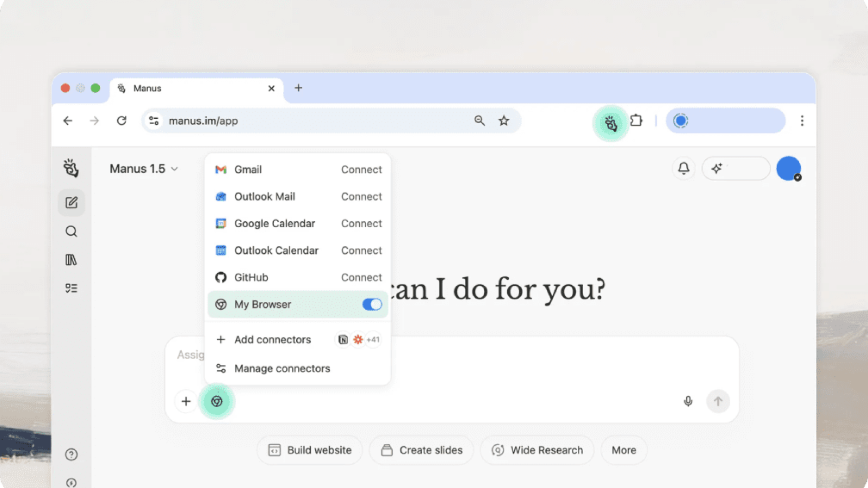Click the connectors browser icon below input

[217, 401]
